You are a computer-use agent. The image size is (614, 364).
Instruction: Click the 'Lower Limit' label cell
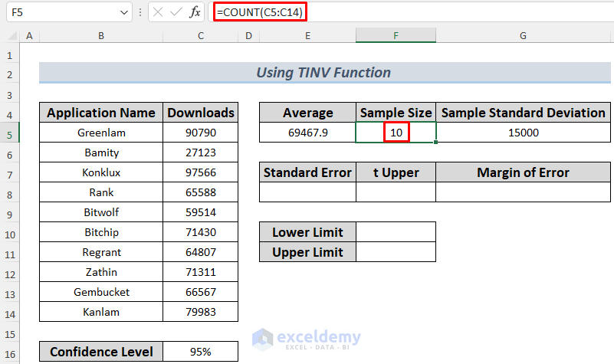[x=308, y=232]
